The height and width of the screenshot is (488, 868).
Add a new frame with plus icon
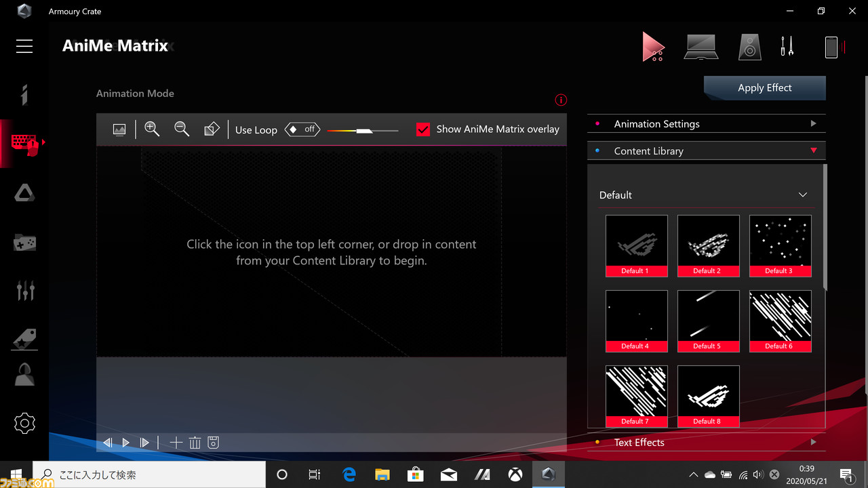176,443
